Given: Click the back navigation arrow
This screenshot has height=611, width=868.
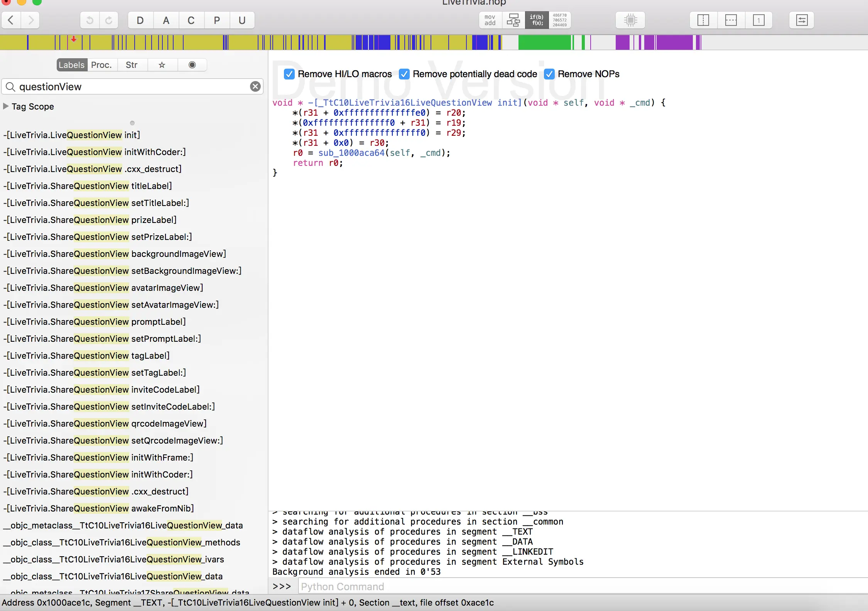Looking at the screenshot, I should pos(11,20).
